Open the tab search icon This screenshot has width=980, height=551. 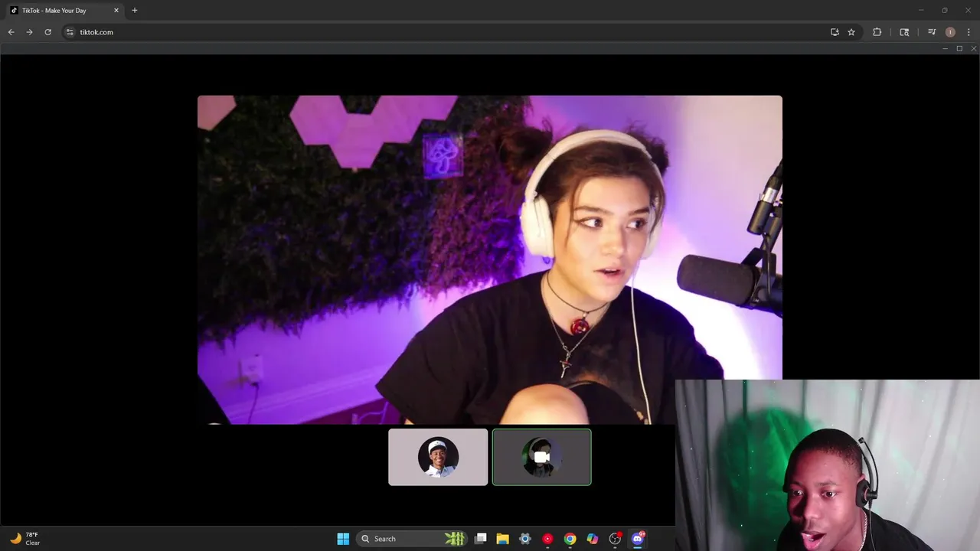tap(904, 32)
